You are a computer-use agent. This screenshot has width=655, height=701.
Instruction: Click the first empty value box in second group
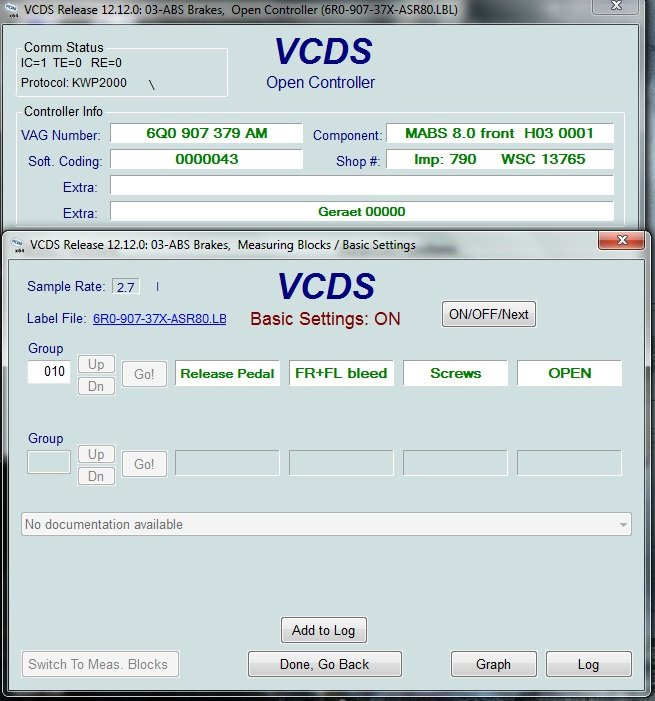pyautogui.click(x=227, y=463)
